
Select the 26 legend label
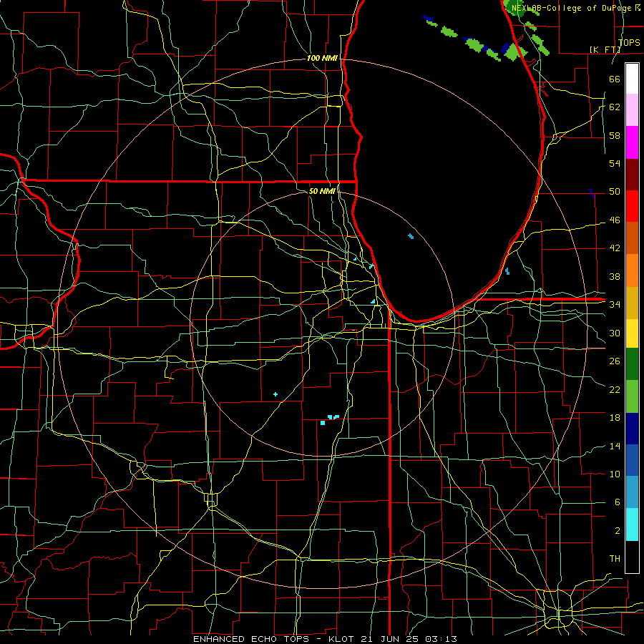[x=615, y=361]
